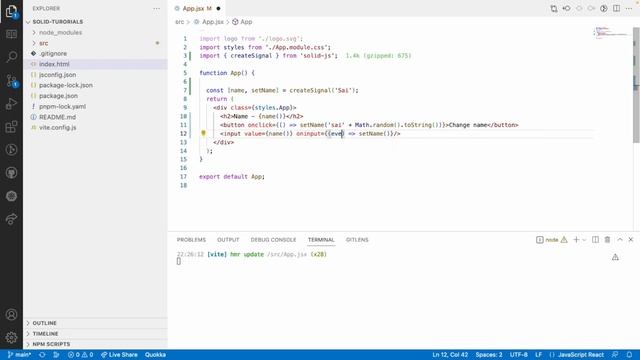Click Live Share in status bar

pyautogui.click(x=119, y=355)
